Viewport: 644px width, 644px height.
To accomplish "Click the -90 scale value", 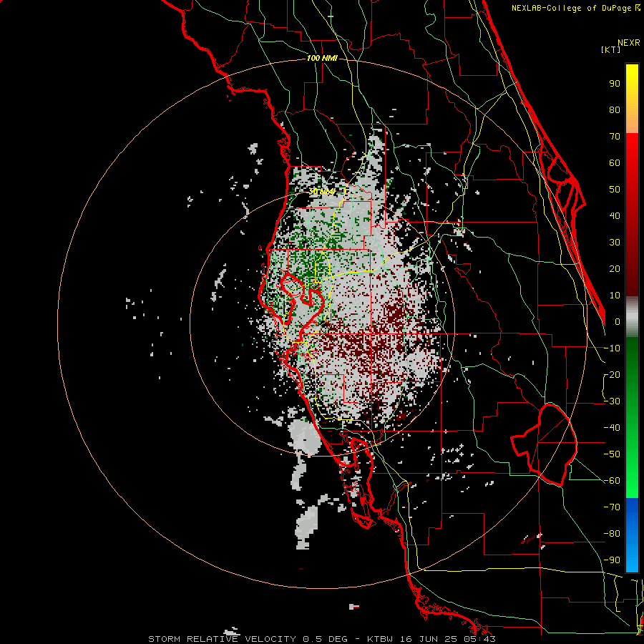I will click(612, 560).
